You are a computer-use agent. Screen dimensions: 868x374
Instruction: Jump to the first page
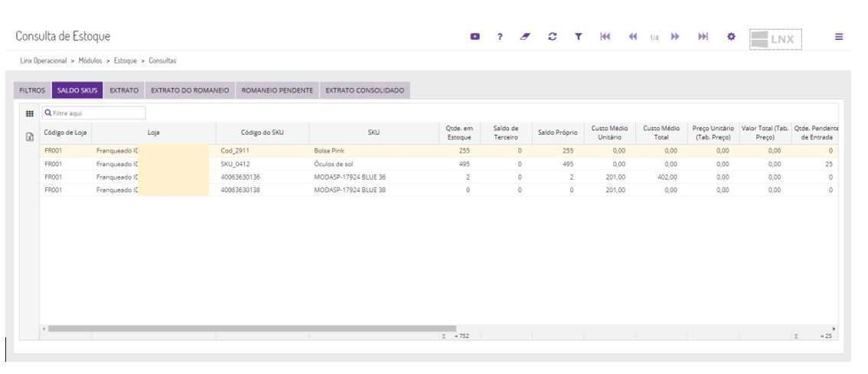click(605, 37)
